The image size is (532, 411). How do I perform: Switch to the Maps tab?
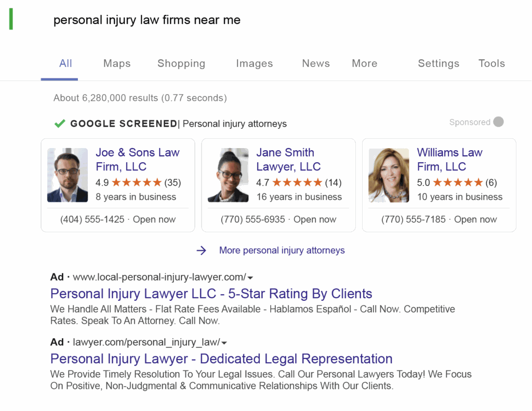click(x=117, y=63)
